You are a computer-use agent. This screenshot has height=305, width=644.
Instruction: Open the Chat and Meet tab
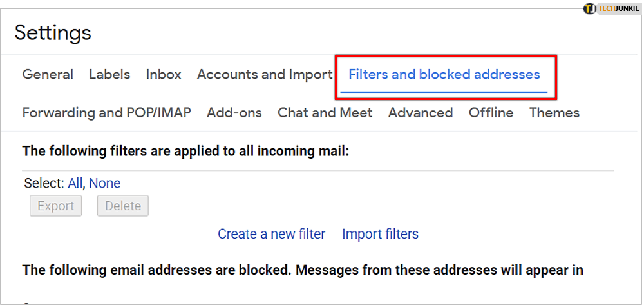pyautogui.click(x=325, y=113)
